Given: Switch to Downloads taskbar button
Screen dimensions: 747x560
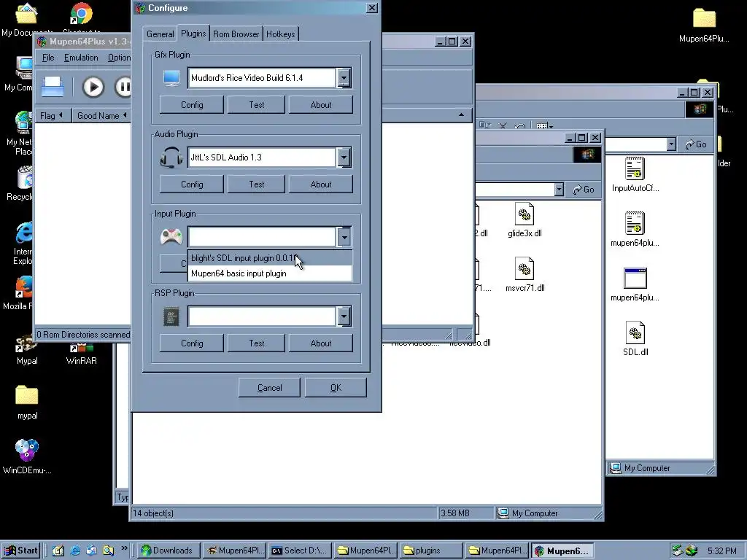Looking at the screenshot, I should [167, 551].
